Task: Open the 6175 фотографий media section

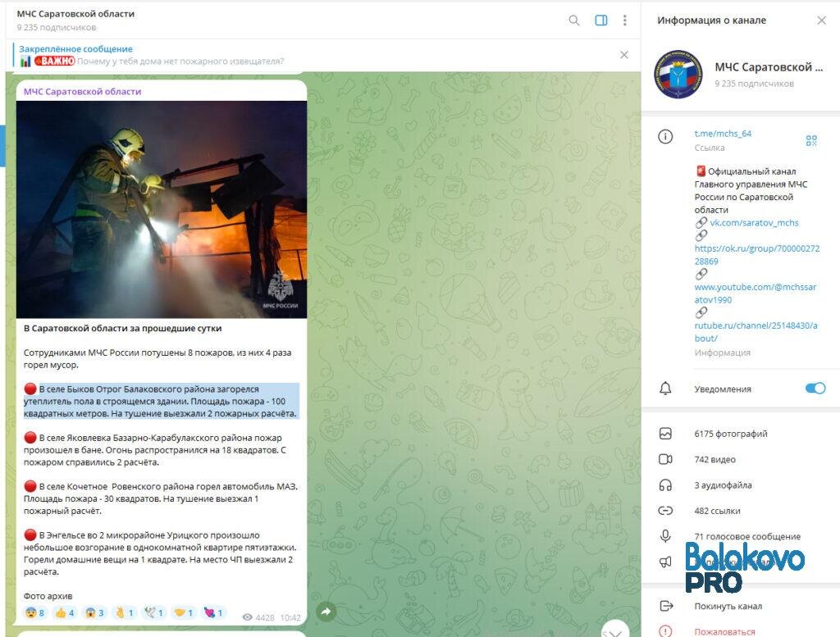Action: click(731, 434)
